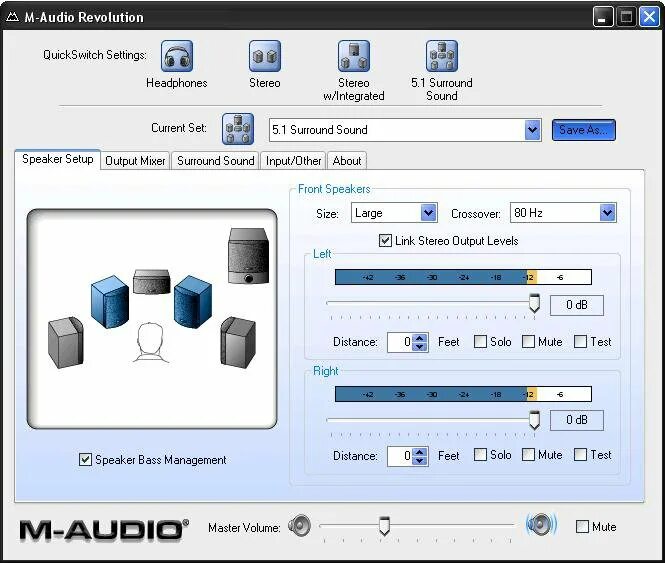Click the Left Distance input field
665x563 pixels.
[x=400, y=342]
